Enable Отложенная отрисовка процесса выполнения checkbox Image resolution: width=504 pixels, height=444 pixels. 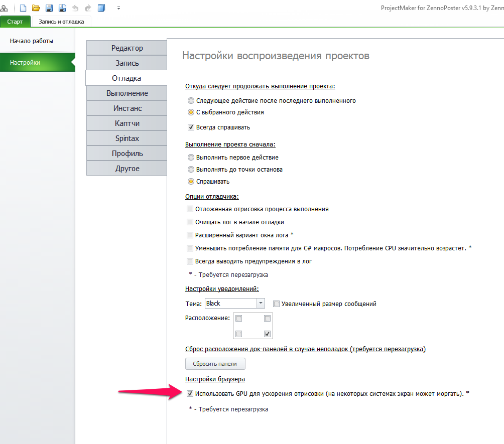pos(190,209)
